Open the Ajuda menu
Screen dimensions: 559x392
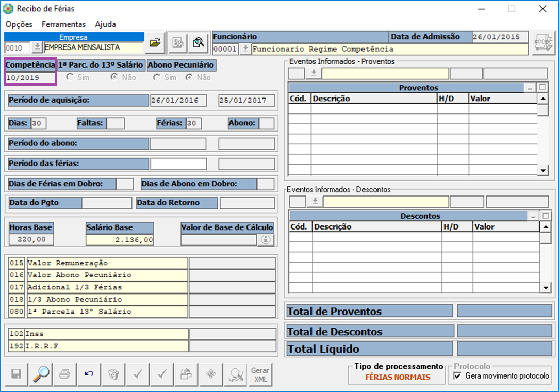click(105, 24)
